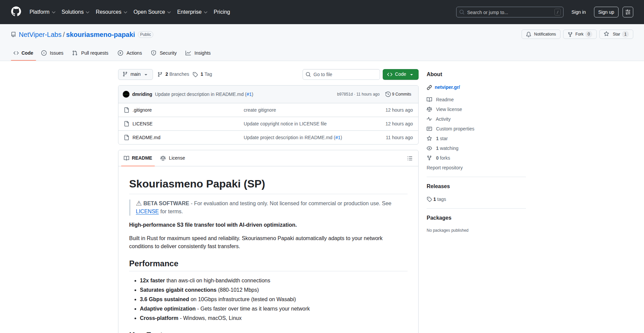The height and width of the screenshot is (333, 644).
Task: Star the skouriasmeno-papaki repository
Action: click(616, 34)
